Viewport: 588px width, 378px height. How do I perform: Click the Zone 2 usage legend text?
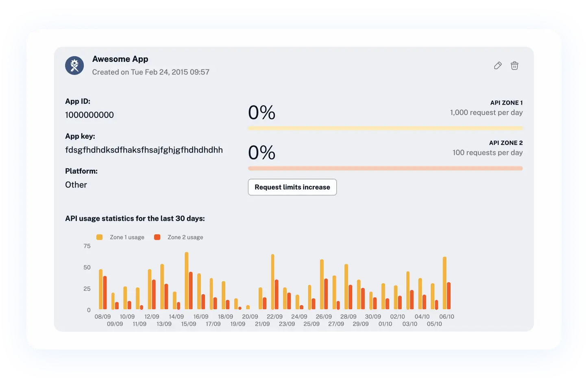tap(185, 237)
